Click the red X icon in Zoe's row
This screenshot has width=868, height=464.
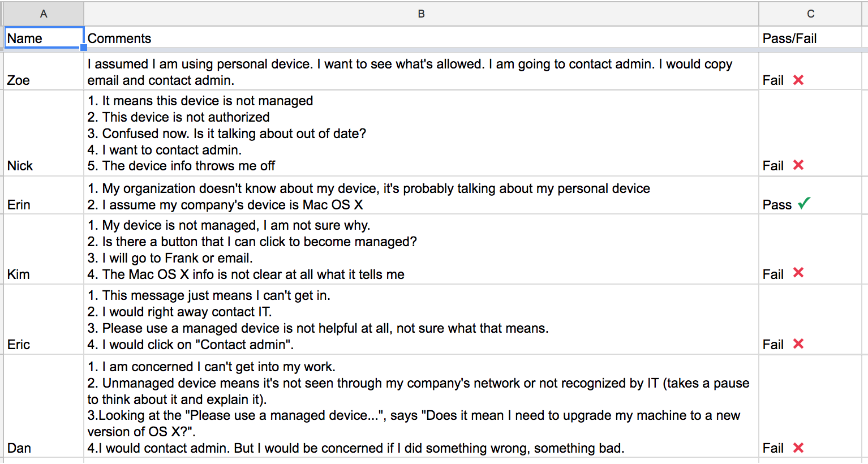tap(798, 80)
